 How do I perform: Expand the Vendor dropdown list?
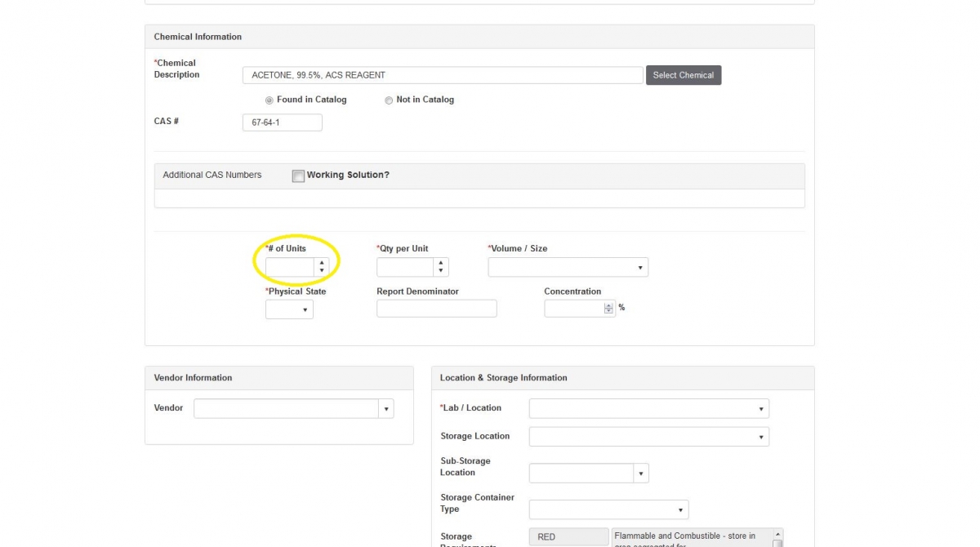pos(385,408)
